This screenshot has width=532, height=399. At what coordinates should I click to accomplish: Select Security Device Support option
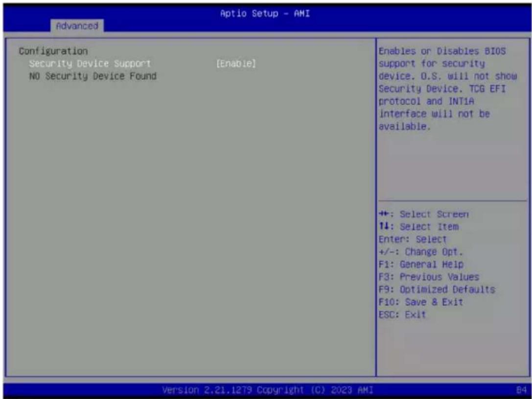(90, 64)
